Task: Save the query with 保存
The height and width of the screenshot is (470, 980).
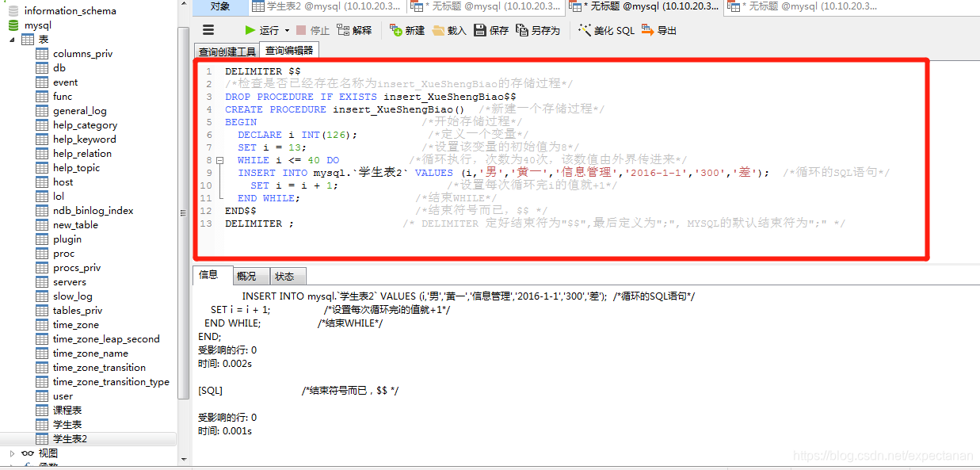Action: (x=491, y=30)
